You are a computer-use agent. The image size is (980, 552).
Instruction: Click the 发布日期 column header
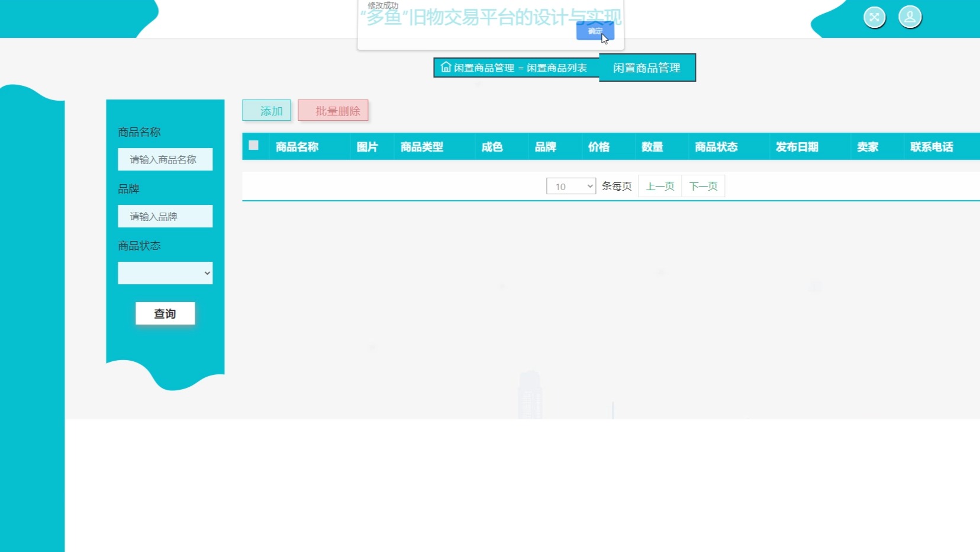(797, 147)
